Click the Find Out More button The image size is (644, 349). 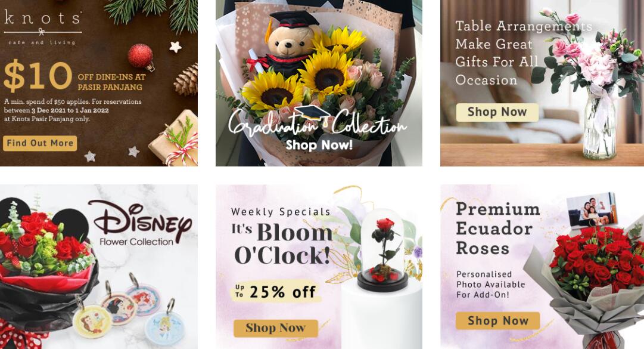coord(40,143)
